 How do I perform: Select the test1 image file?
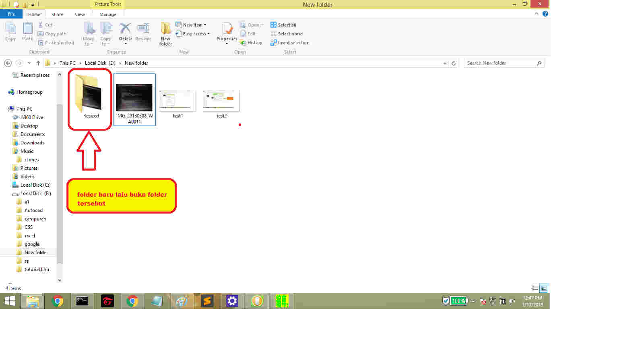point(178,104)
